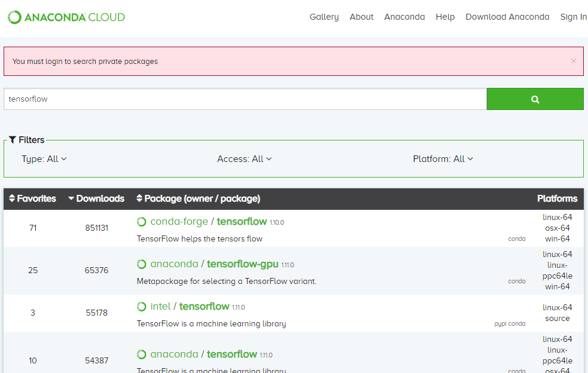Open the anaconda owner link for tensorflow-gpu
The width and height of the screenshot is (588, 373).
pyautogui.click(x=174, y=264)
